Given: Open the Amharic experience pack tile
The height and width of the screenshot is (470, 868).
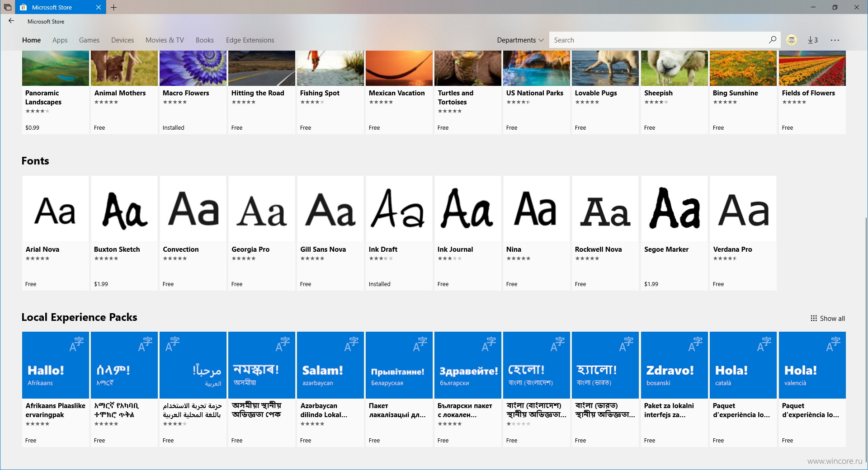Looking at the screenshot, I should click(124, 389).
